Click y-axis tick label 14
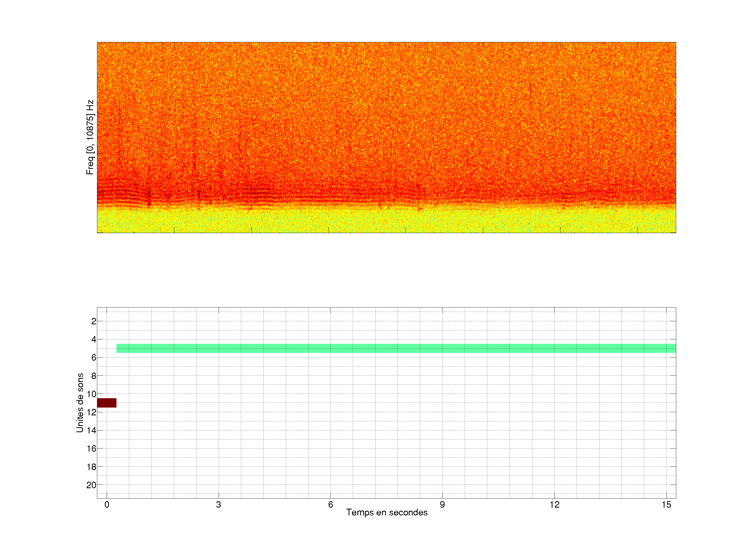The image size is (747, 560). 92,430
